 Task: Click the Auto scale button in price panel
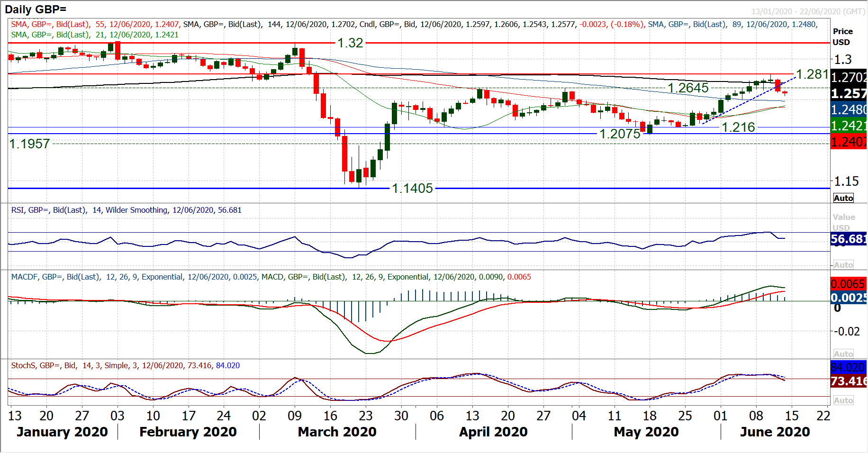[843, 198]
